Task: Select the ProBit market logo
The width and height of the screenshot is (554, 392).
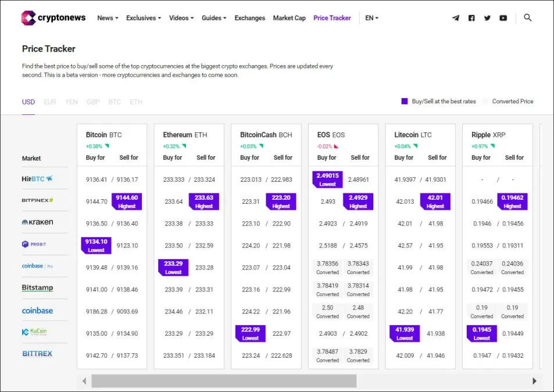Action: (34, 244)
